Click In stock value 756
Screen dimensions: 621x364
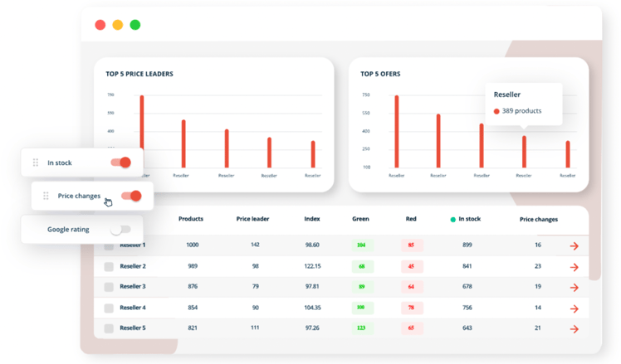[x=467, y=308]
